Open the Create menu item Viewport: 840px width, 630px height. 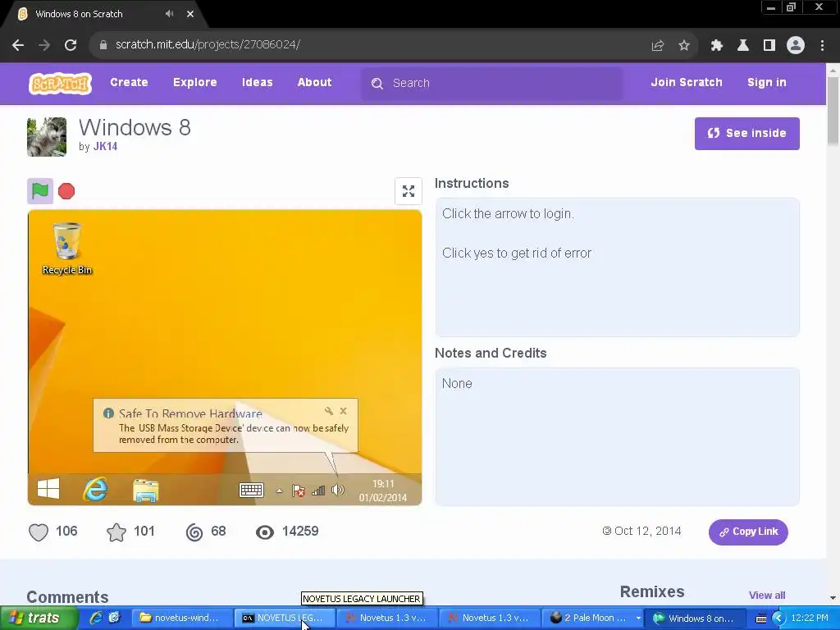(129, 83)
